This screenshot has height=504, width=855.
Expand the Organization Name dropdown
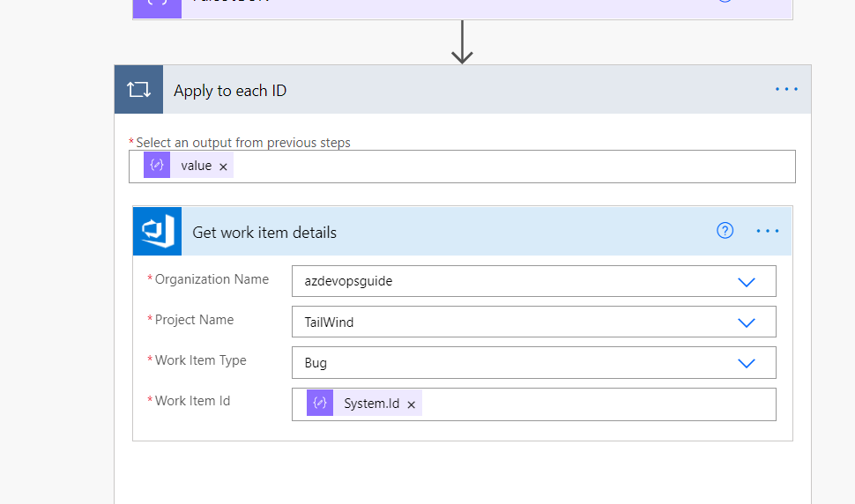(x=746, y=282)
